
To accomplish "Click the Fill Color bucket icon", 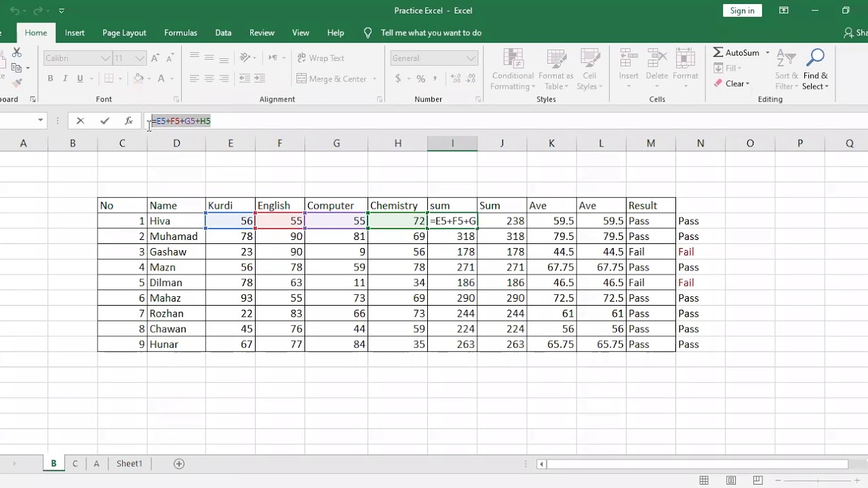I will click(138, 79).
